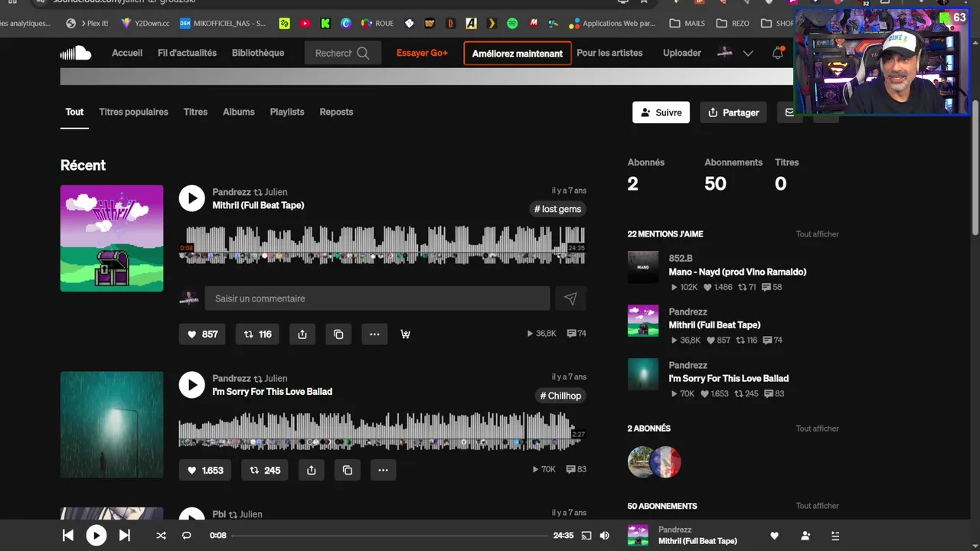
Task: Open the notifications bell
Action: coord(778,53)
